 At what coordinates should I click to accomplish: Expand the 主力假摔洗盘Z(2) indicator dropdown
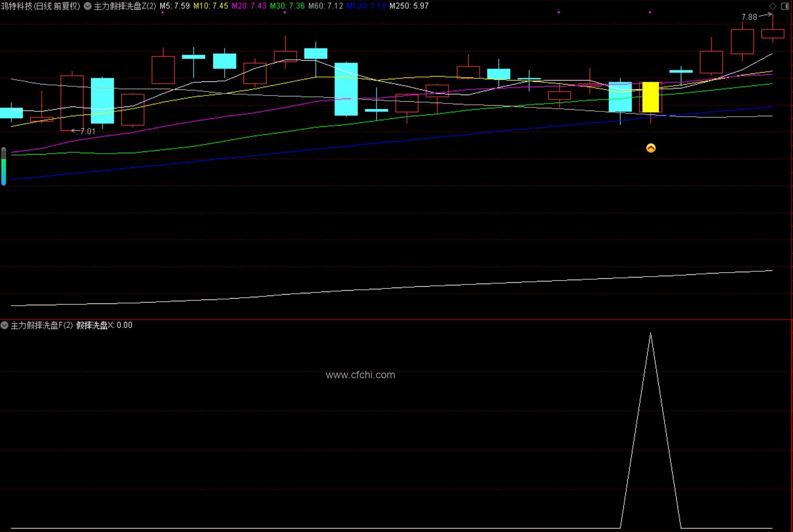point(88,6)
